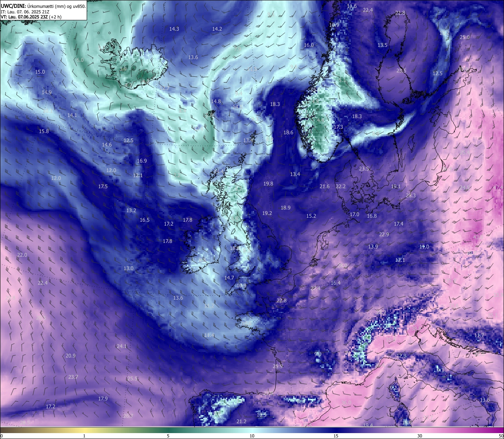
Task: Click the 17.0 value over northern Germany
Action: click(354, 214)
